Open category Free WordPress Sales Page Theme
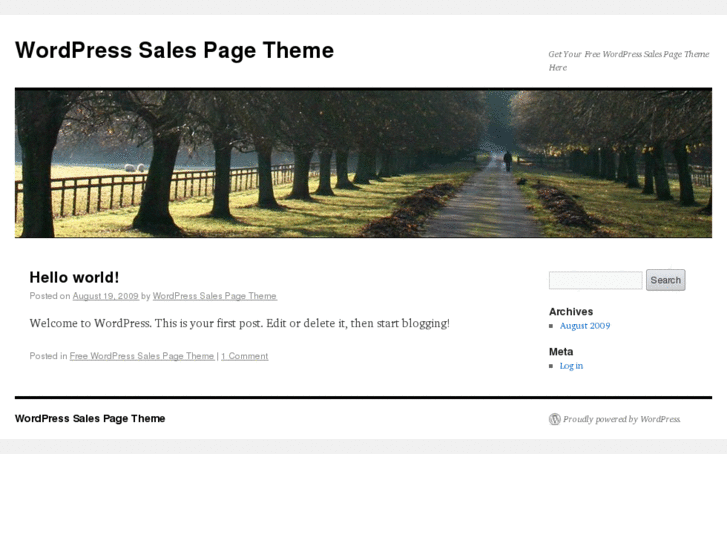The width and height of the screenshot is (727, 545). tap(142, 356)
